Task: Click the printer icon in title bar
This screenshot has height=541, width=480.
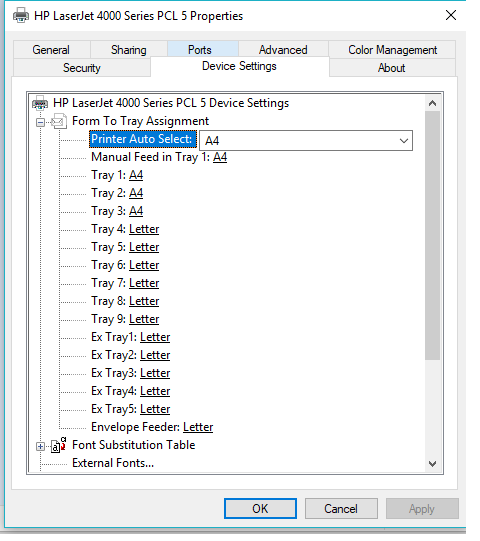Action: [21, 16]
